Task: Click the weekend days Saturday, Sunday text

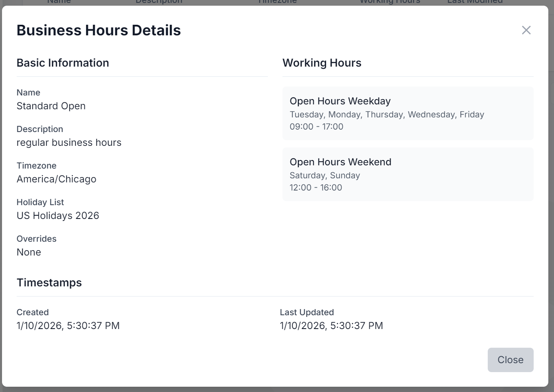Action: point(325,175)
